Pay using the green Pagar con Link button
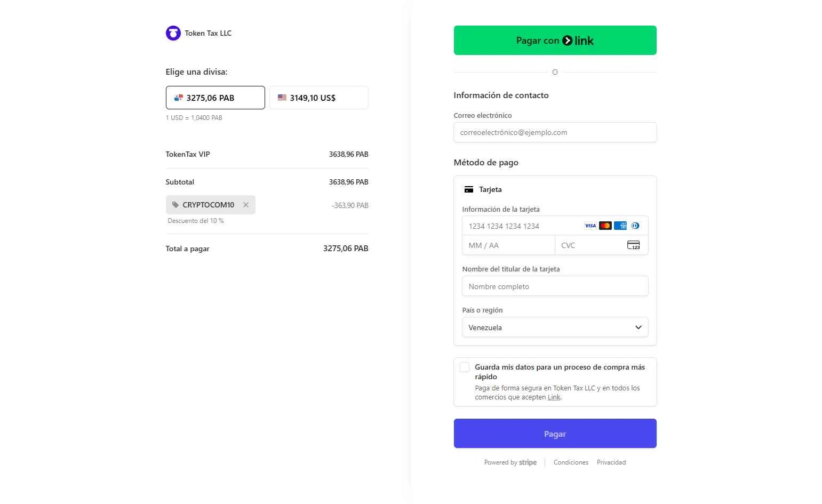The image size is (822, 504). [x=555, y=41]
